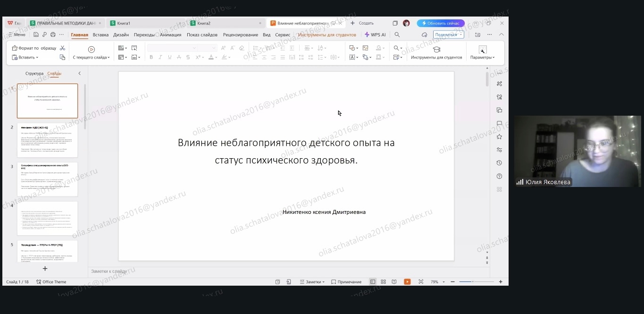The height and width of the screenshot is (314, 644).
Task: Toggle the Заметки notes pane
Action: pos(312,282)
